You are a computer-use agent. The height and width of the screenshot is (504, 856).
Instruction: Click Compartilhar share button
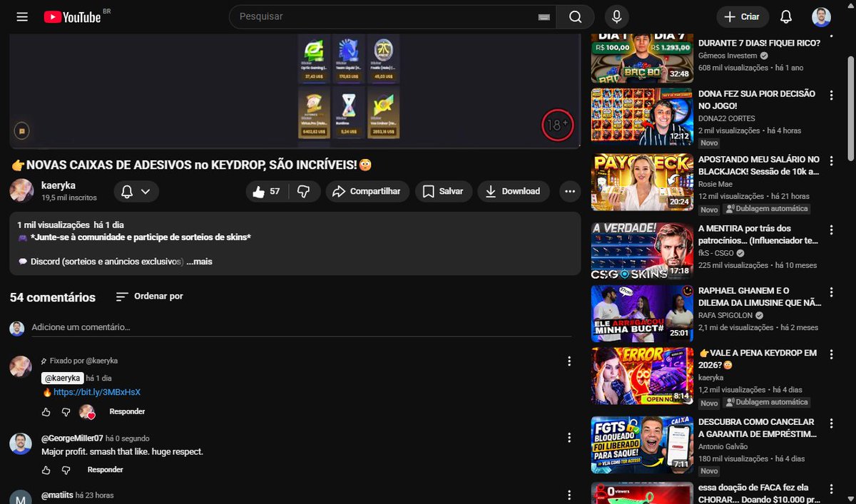[x=367, y=191]
